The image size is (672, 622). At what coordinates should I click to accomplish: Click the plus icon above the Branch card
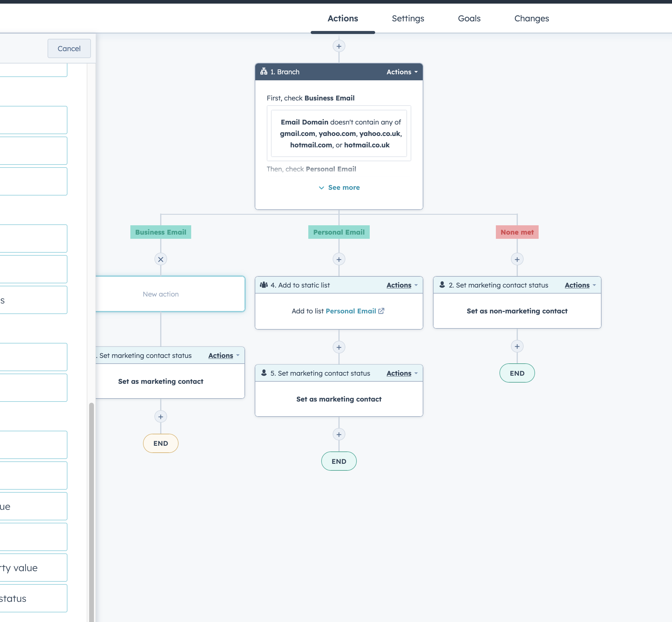(339, 46)
